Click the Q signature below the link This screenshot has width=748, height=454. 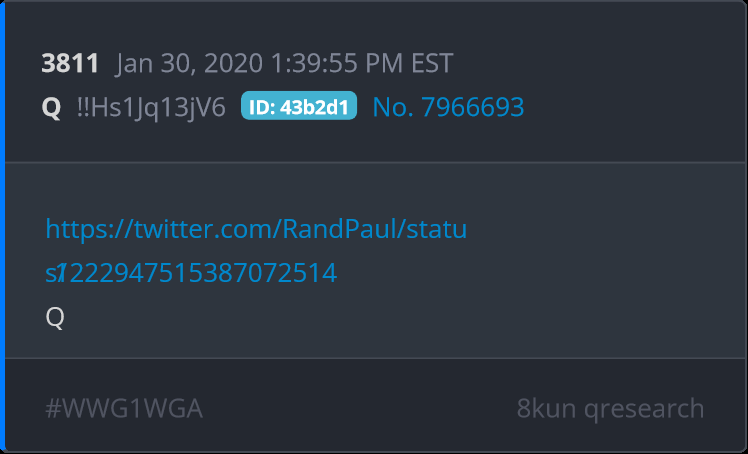55,318
